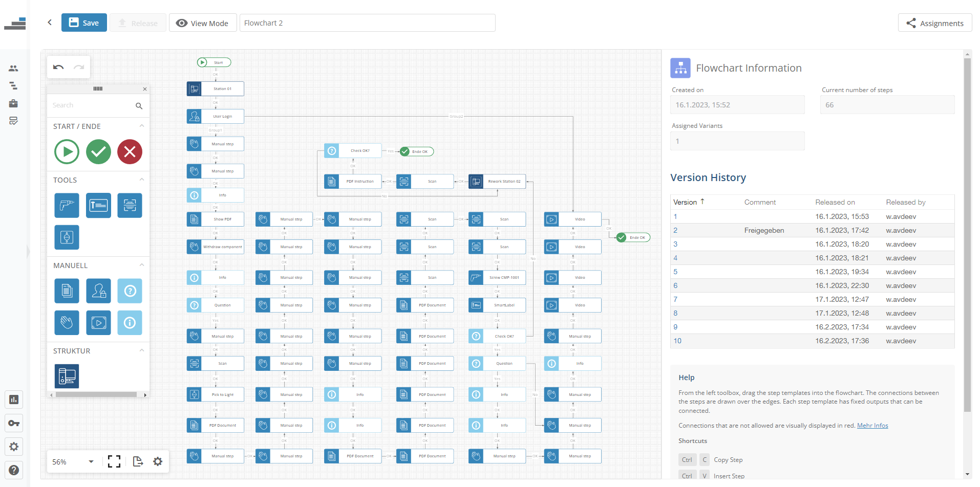Collapse the TOOLS section
The height and width of the screenshot is (487, 980).
pos(142,180)
